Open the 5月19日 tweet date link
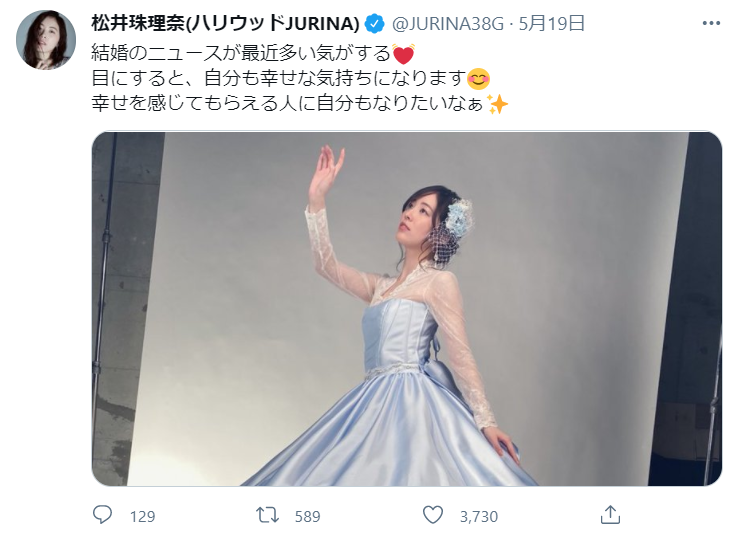This screenshot has width=737, height=537. [x=552, y=23]
